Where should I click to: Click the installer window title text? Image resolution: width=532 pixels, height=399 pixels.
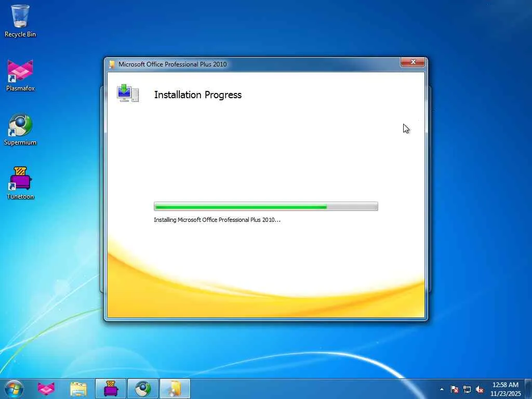(172, 64)
